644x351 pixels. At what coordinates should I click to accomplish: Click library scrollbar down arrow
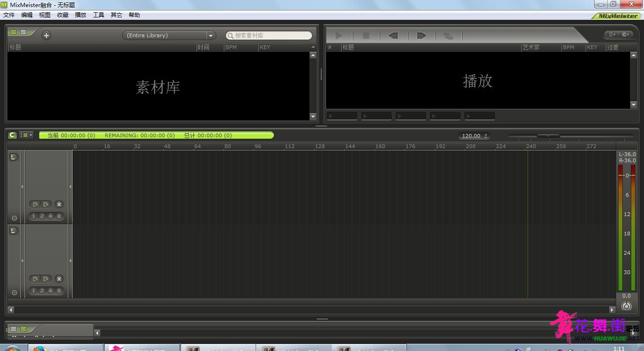click(x=313, y=116)
